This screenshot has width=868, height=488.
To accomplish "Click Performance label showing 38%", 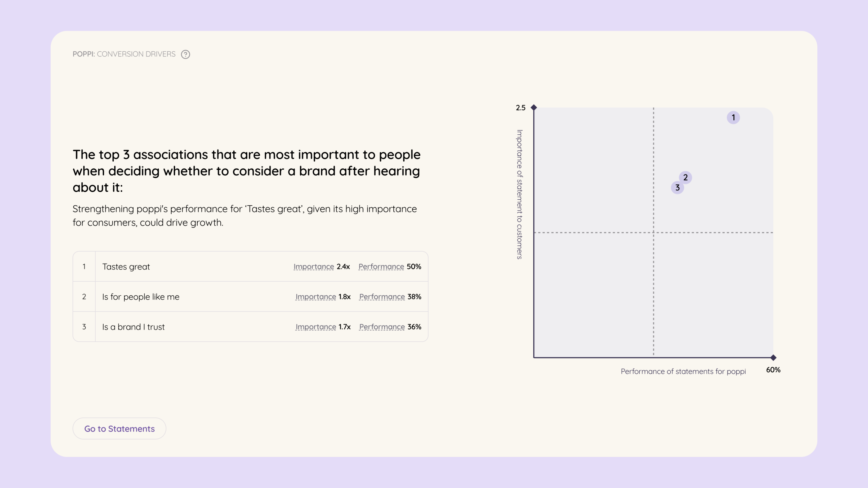I will (x=382, y=297).
